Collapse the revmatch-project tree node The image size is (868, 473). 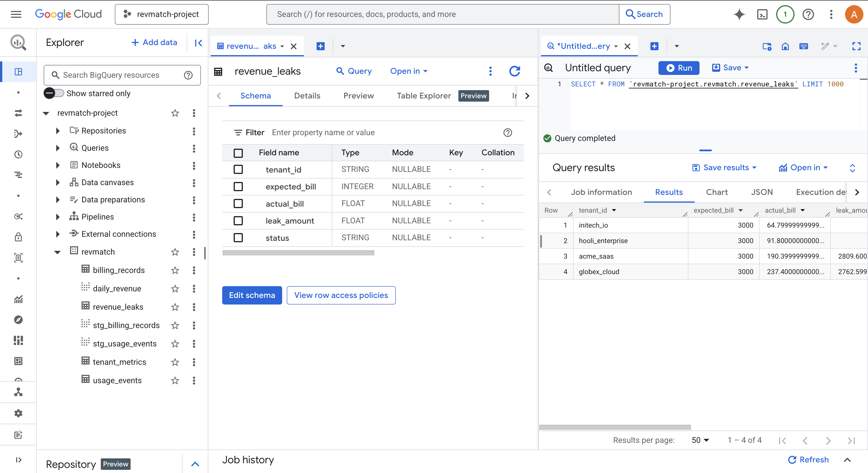coord(46,113)
